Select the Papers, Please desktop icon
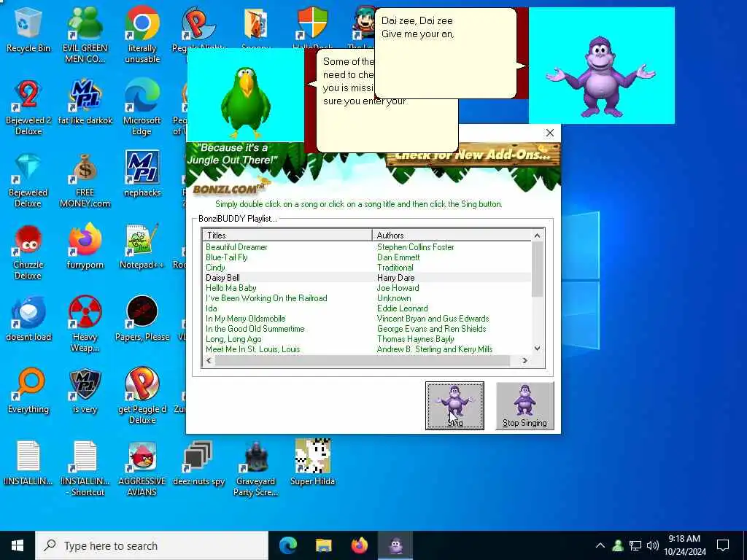 click(x=142, y=319)
